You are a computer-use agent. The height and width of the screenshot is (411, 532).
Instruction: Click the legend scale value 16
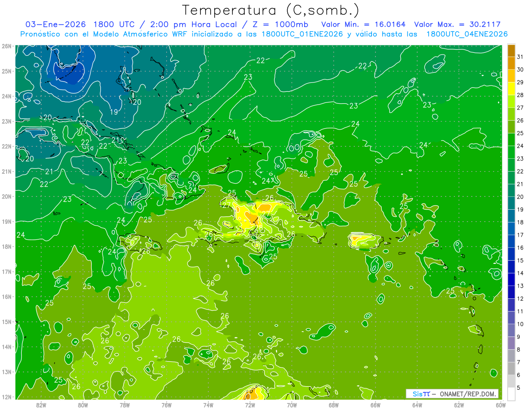click(x=520, y=247)
